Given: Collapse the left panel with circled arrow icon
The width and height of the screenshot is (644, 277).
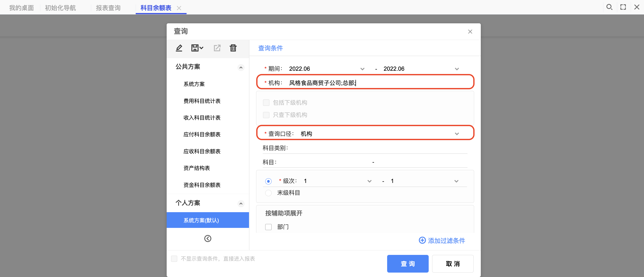Looking at the screenshot, I should 207,238.
